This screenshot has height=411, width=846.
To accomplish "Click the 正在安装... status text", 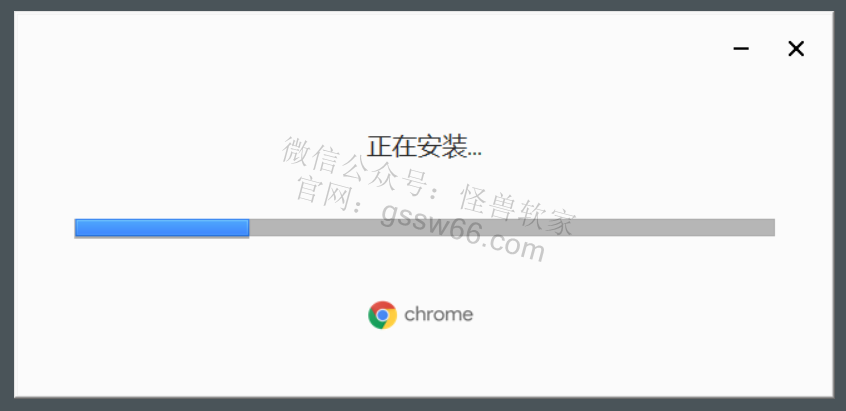I will [424, 147].
